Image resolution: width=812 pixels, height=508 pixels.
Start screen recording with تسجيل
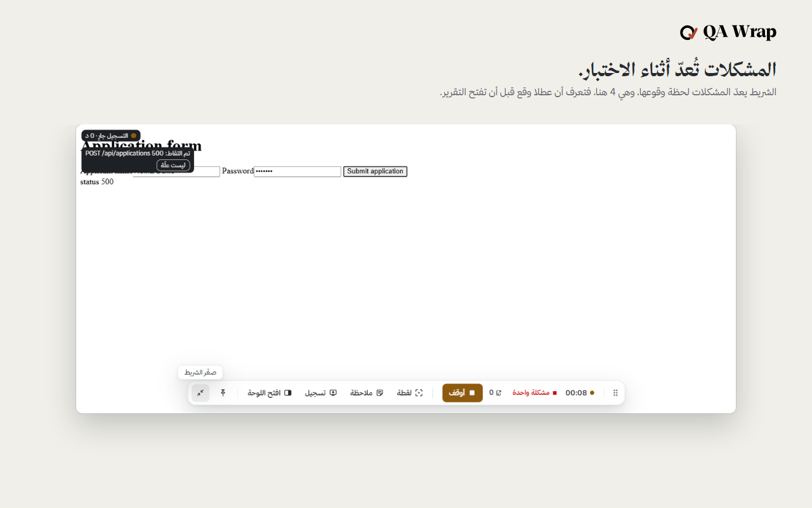(x=321, y=393)
